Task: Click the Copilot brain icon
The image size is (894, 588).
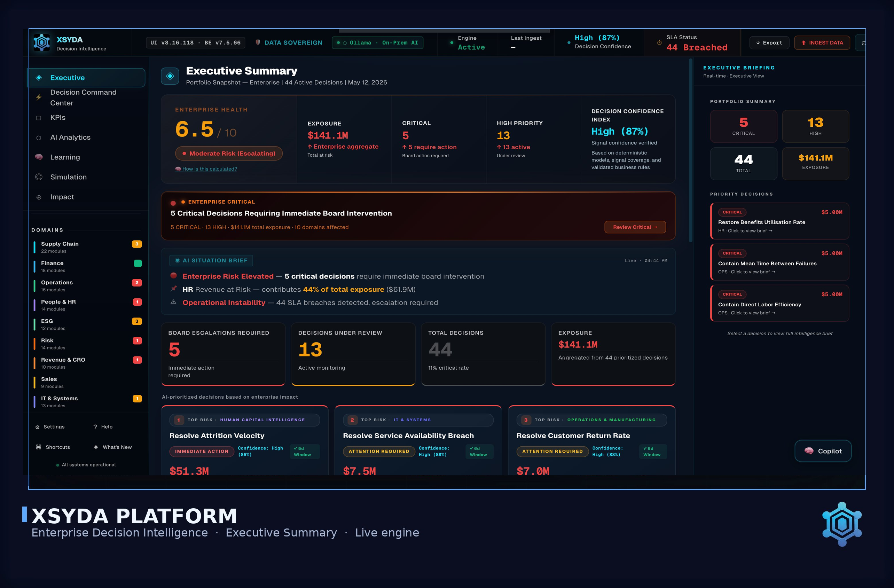Action: click(x=809, y=451)
